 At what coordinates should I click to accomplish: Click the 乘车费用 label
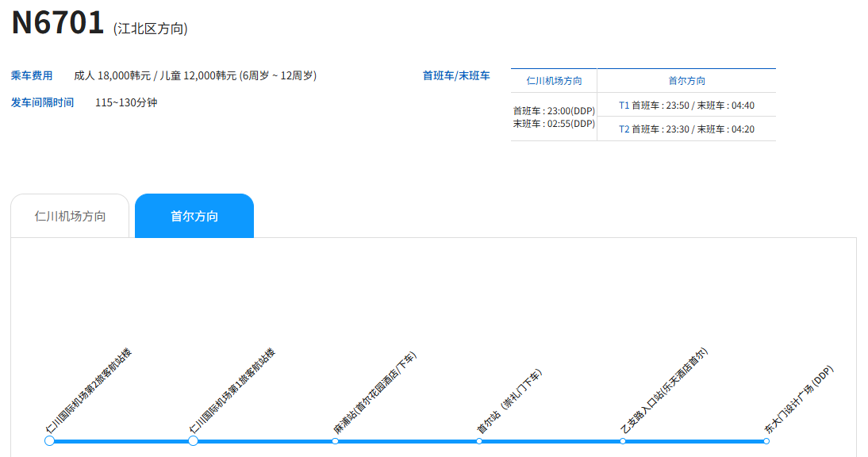click(x=32, y=76)
